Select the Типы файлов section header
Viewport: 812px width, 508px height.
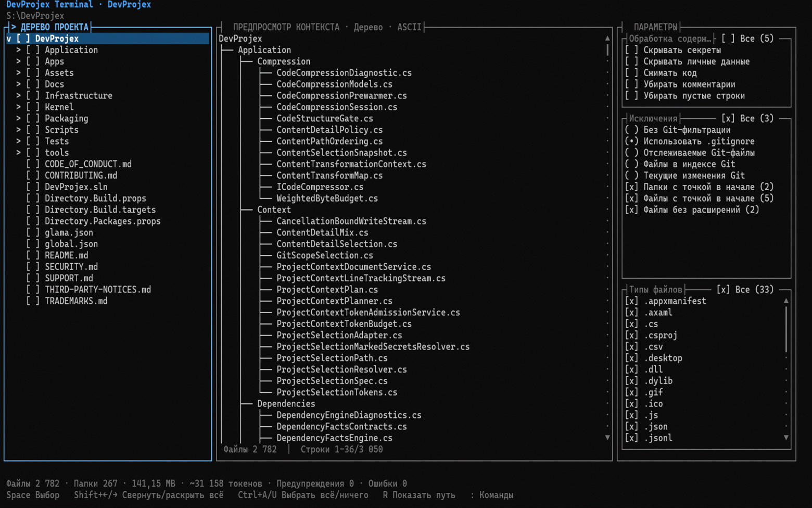tap(655, 290)
